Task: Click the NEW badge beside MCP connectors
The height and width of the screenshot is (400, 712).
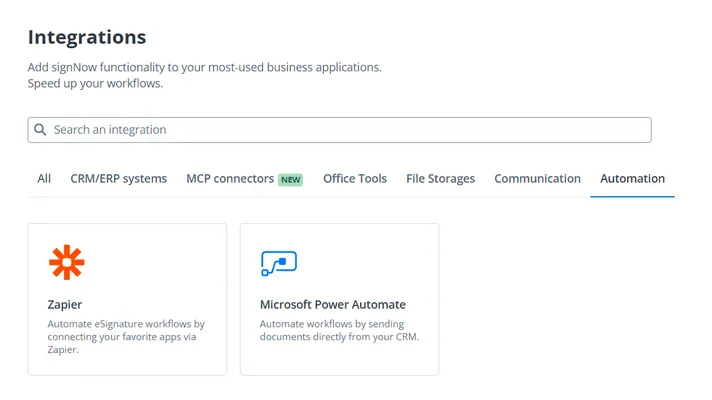Action: coord(291,180)
